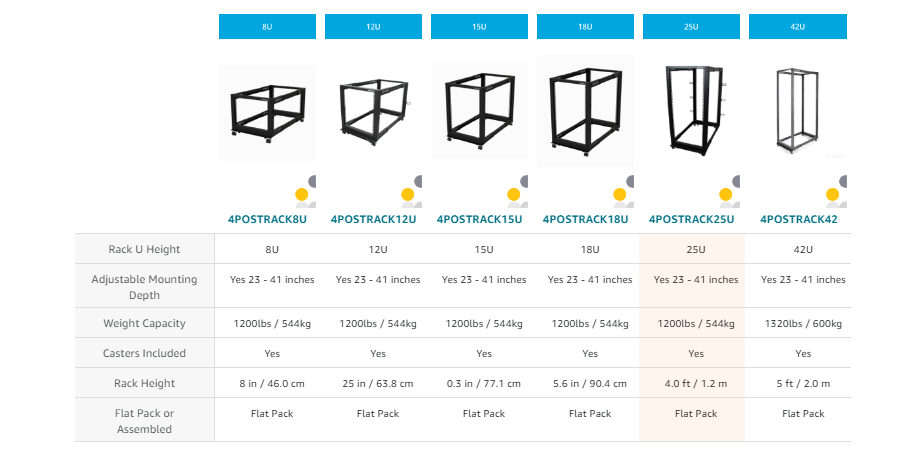Click the yellow dot under the 25U rack
This screenshot has height=455, width=923.
pos(726,196)
